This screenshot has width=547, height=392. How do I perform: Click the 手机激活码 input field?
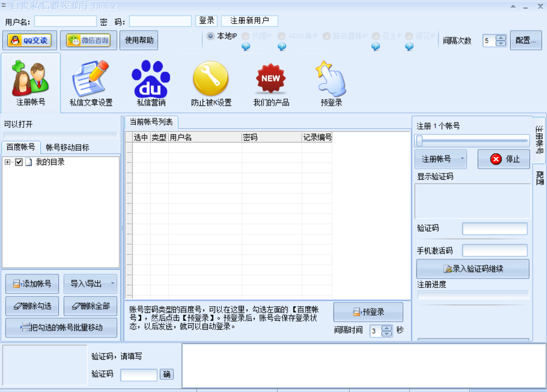[495, 250]
